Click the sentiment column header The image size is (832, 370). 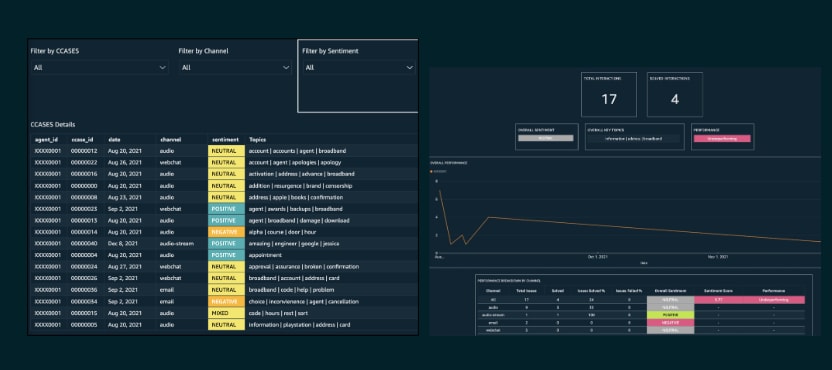tap(226, 140)
